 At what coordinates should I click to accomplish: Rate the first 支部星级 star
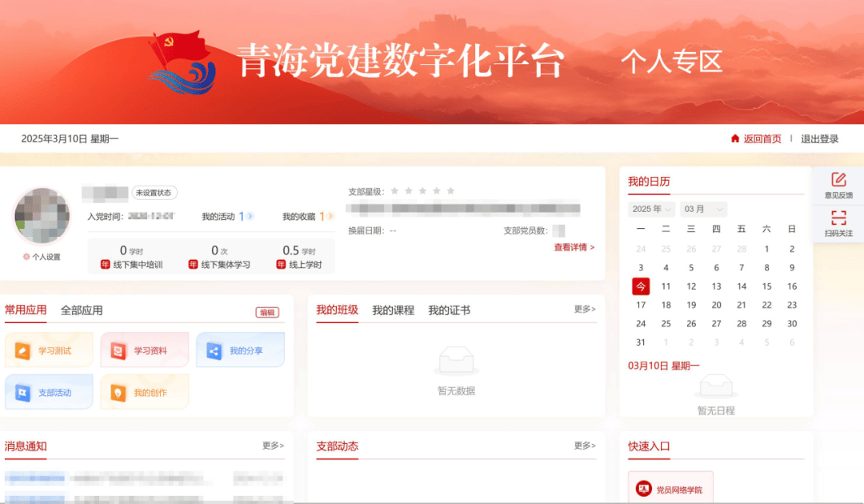[395, 191]
